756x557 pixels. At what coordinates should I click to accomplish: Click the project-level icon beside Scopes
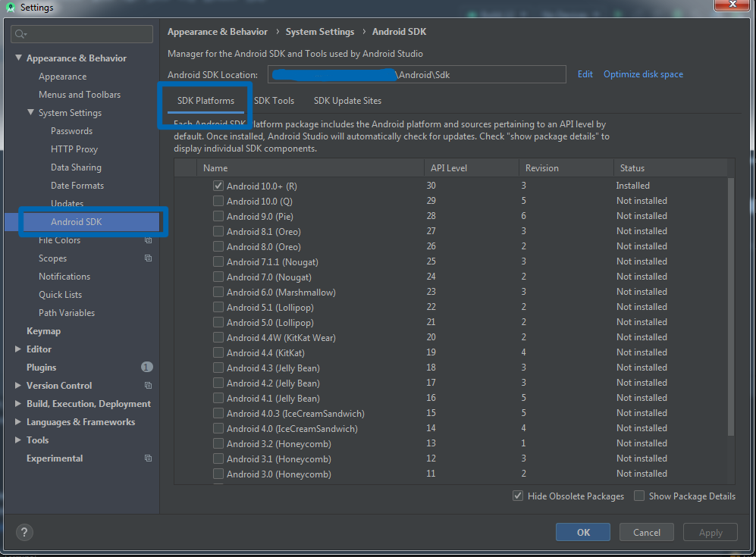[148, 258]
